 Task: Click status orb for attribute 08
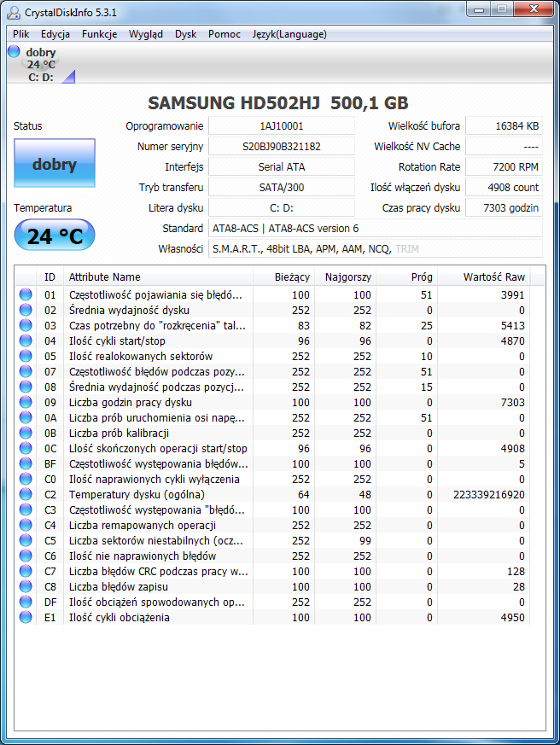[26, 387]
